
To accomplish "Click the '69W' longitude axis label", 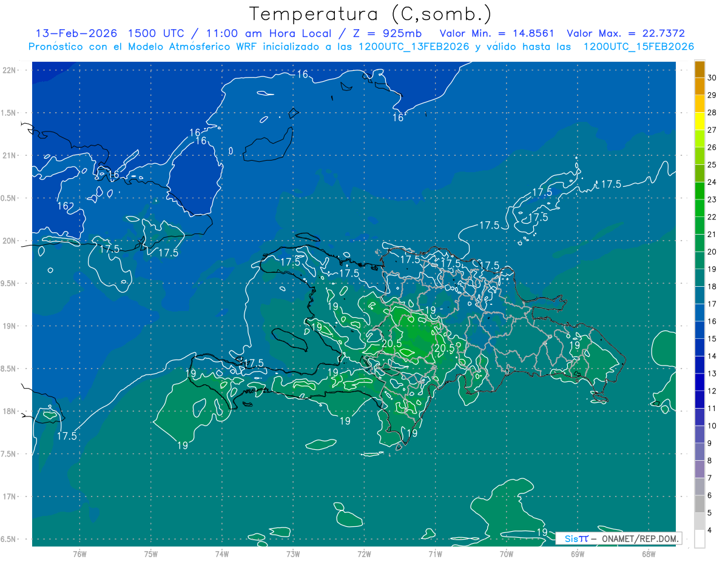I will pos(578,554).
